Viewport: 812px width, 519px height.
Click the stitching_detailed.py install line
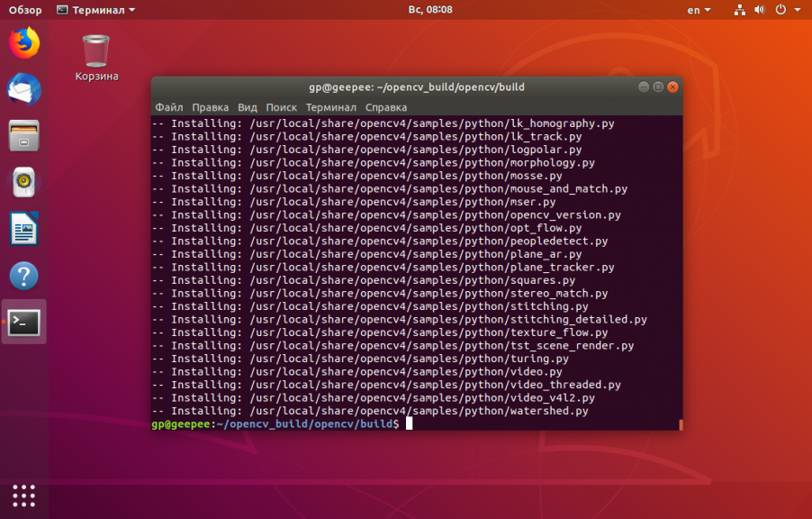click(x=400, y=319)
